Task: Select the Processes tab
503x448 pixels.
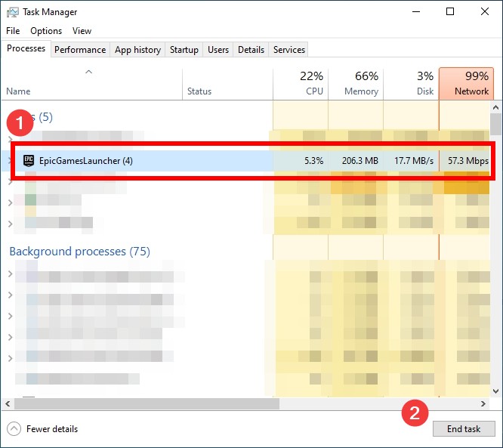Action: pos(26,48)
